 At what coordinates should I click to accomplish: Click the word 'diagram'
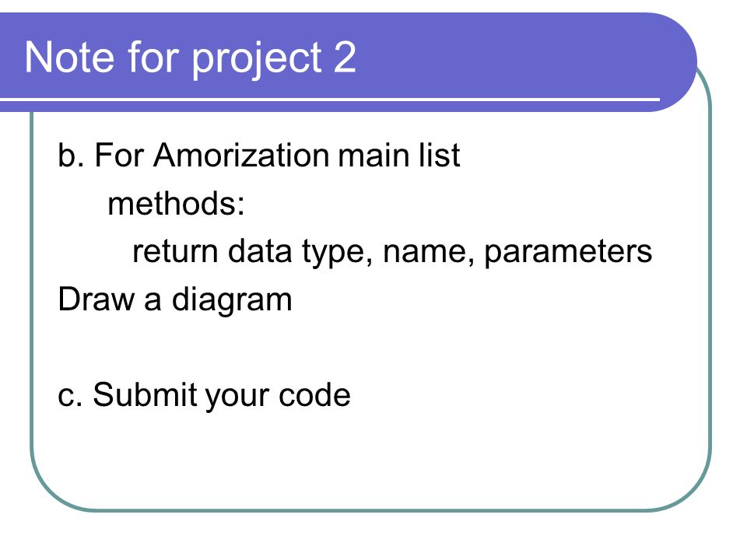(x=232, y=300)
